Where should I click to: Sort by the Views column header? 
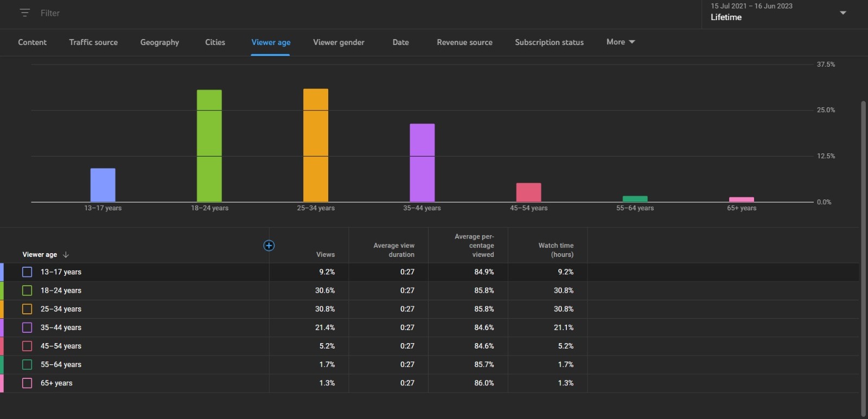pos(325,255)
